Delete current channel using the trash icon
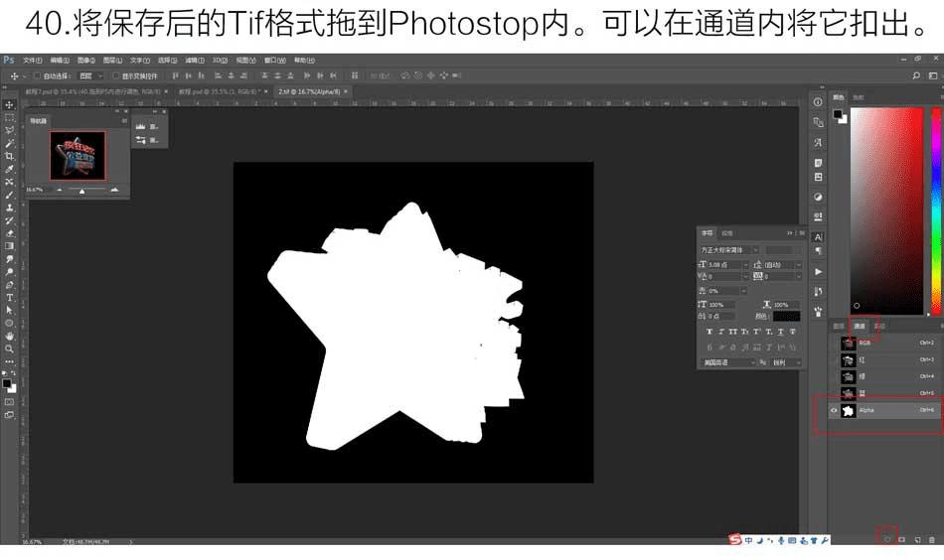This screenshot has width=944, height=560. pyautogui.click(x=932, y=539)
